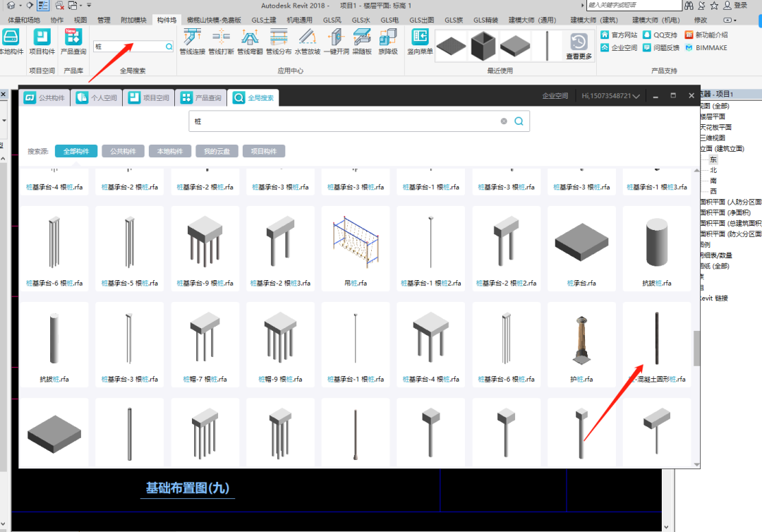Open 新功能介绍 page
This screenshot has height=532, width=762.
pyautogui.click(x=706, y=35)
